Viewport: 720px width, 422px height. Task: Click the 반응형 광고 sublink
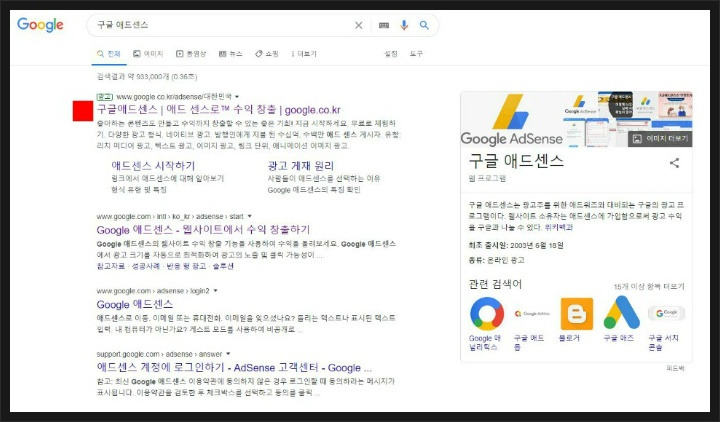[186, 266]
